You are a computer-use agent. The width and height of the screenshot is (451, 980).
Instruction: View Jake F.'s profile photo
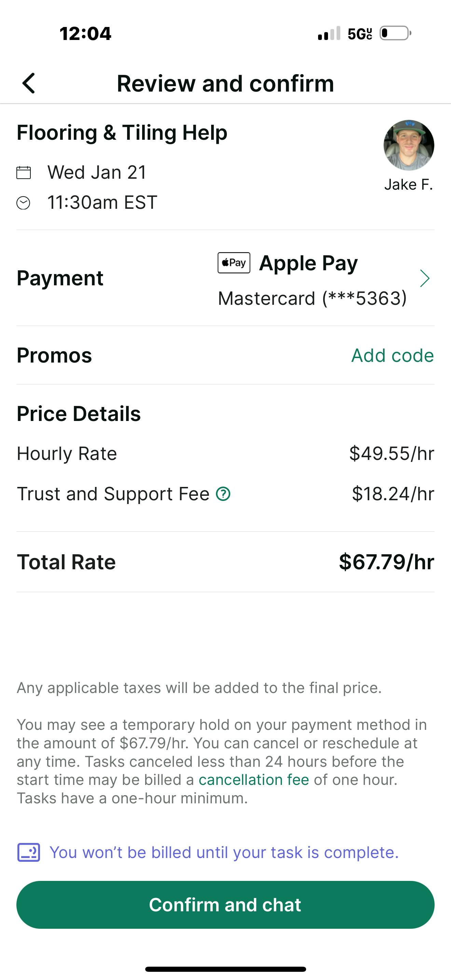click(409, 145)
